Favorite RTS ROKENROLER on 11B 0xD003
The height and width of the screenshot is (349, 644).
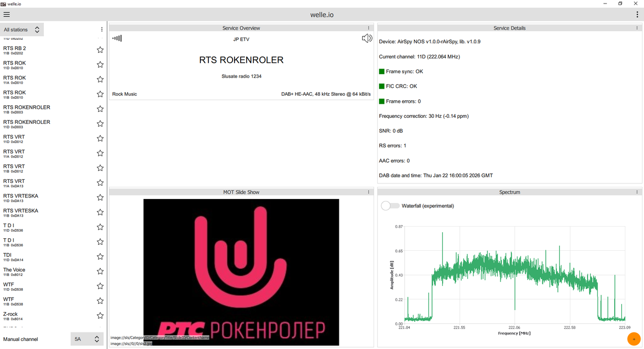[100, 109]
